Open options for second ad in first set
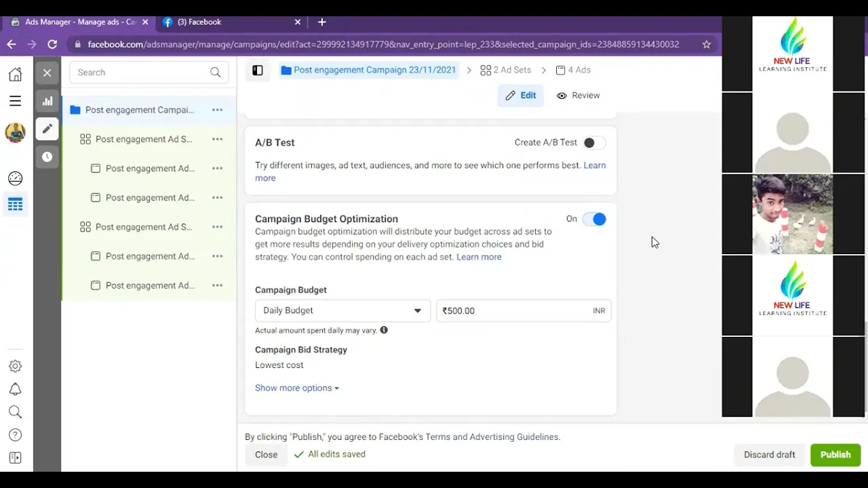This screenshot has height=488, width=868. 217,198
